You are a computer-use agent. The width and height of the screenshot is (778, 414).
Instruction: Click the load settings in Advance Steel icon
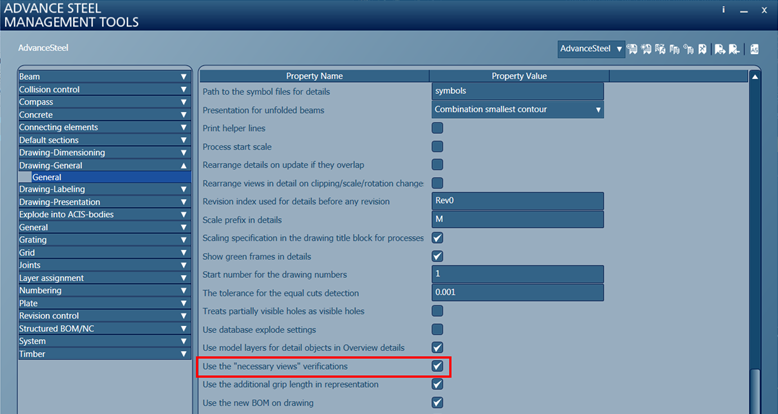754,49
